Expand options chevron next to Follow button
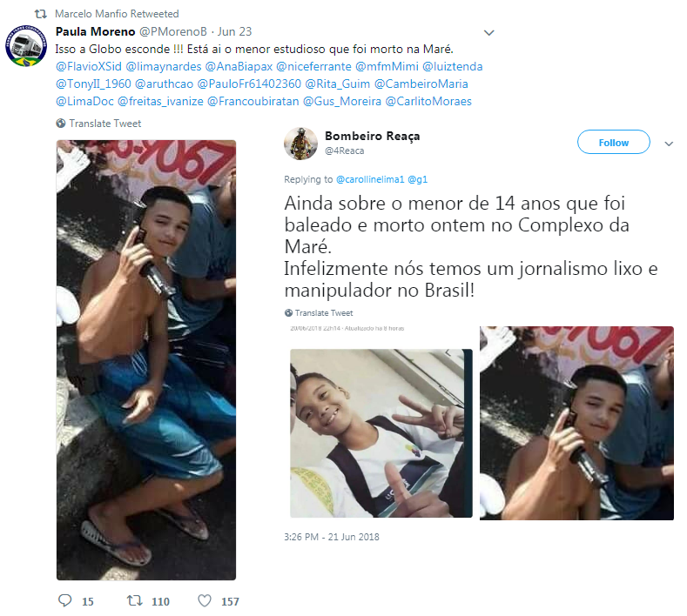 click(x=669, y=144)
